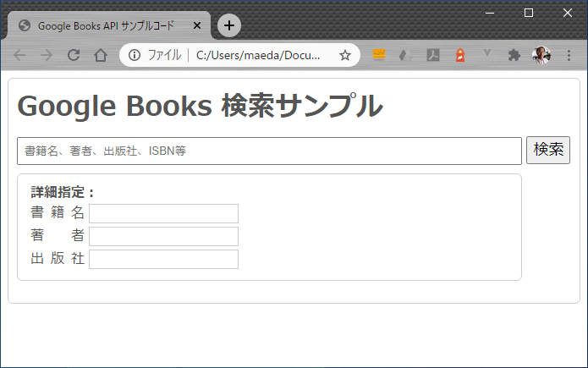Click the 詳細指定： label
The height and width of the screenshot is (368, 588).
63,192
